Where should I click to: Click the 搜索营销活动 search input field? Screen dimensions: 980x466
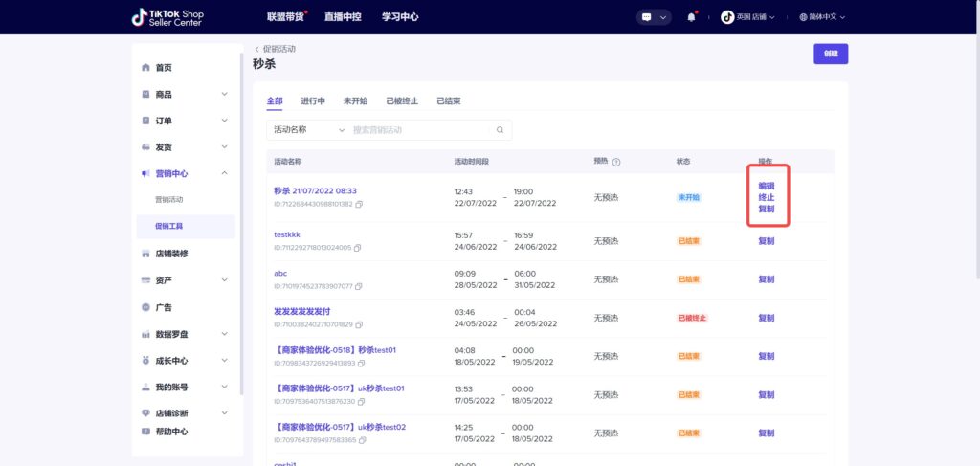tap(422, 130)
